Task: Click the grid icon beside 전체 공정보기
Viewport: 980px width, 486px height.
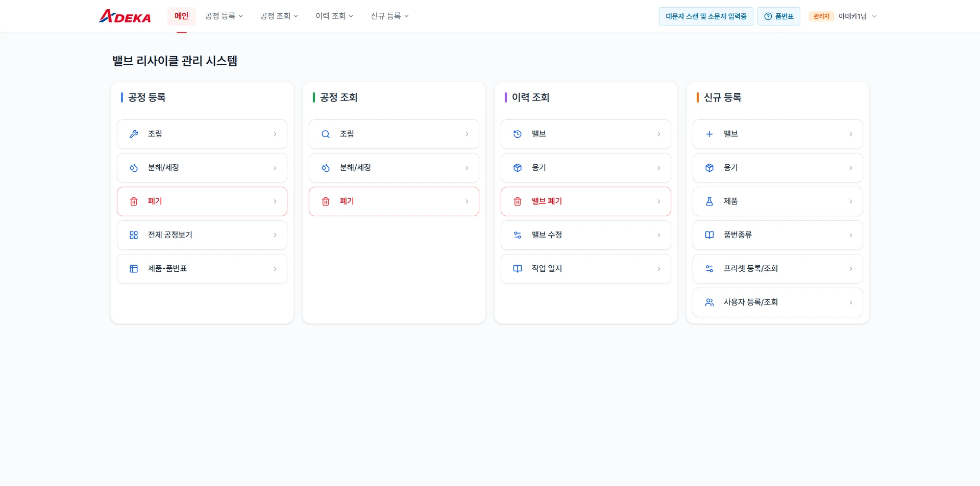Action: 134,235
